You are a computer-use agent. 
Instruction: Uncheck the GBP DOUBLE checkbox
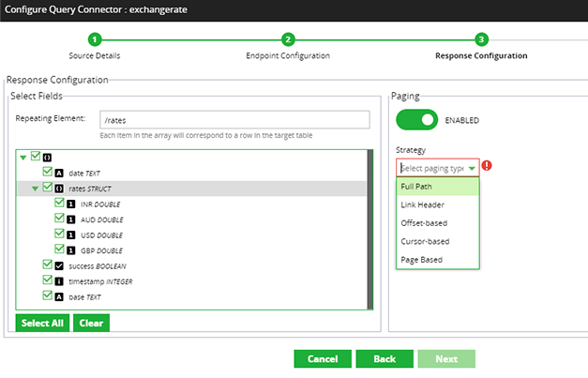pyautogui.click(x=59, y=249)
